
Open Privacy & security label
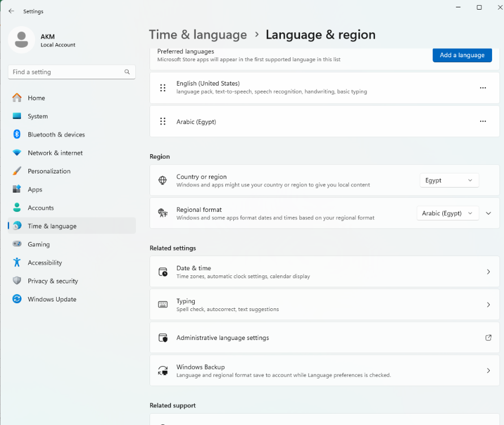pos(53,281)
